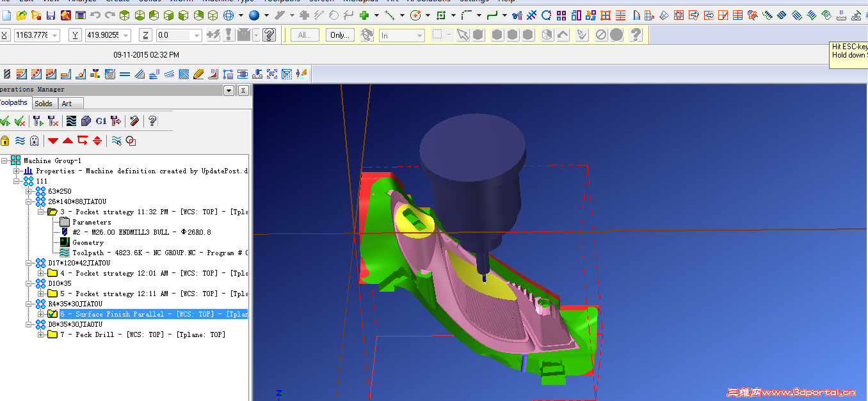Click the All... selection button
The height and width of the screenshot is (401, 868).
pyautogui.click(x=305, y=35)
